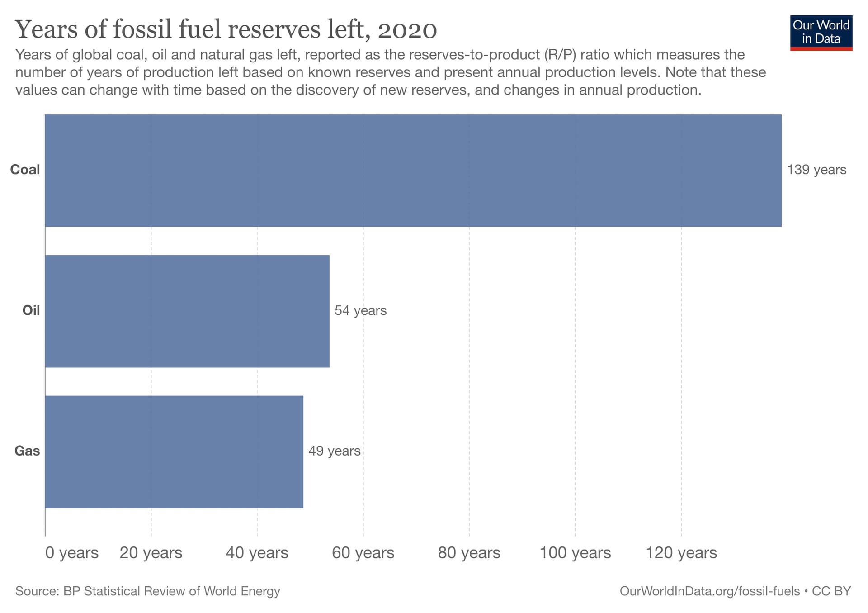The height and width of the screenshot is (613, 868).
Task: Click the 139 years data label
Action: 817,170
